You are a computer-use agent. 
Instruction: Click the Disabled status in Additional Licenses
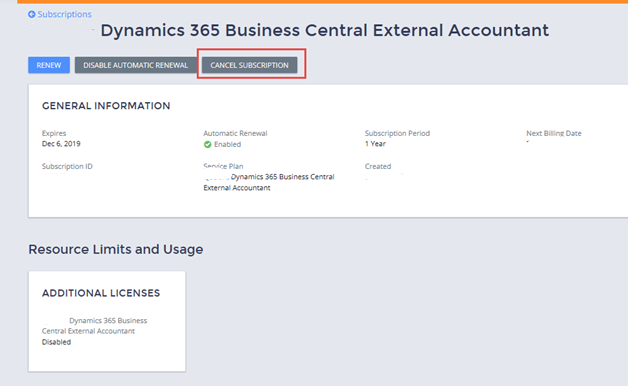(56, 342)
